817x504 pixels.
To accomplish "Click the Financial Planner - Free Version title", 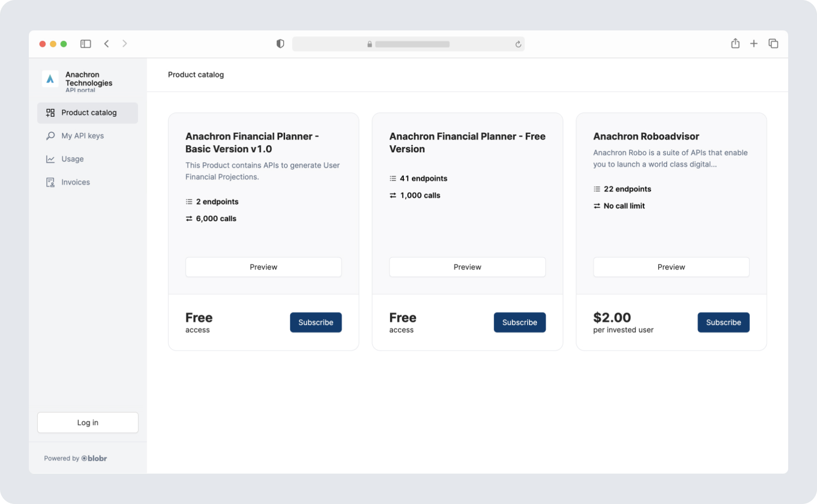I will pyautogui.click(x=467, y=143).
